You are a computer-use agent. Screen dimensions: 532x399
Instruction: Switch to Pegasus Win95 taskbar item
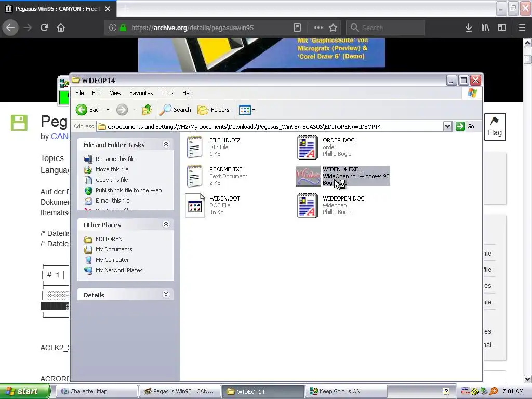(x=180, y=391)
